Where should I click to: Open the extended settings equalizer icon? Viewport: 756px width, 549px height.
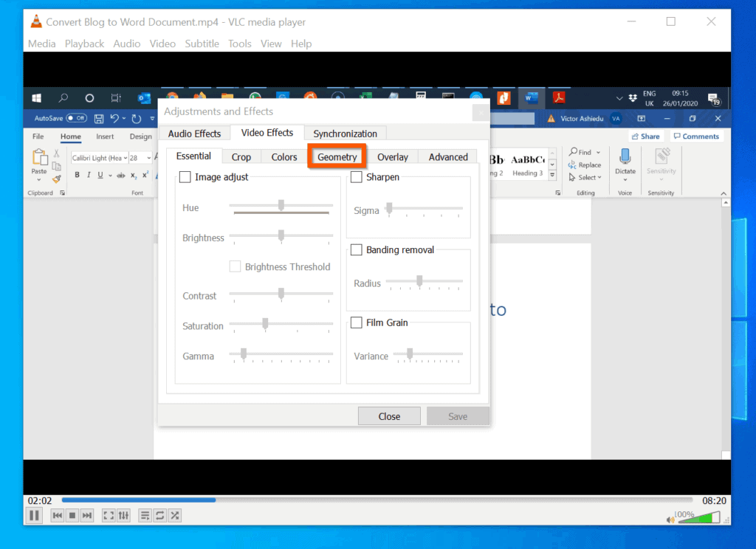click(x=123, y=515)
